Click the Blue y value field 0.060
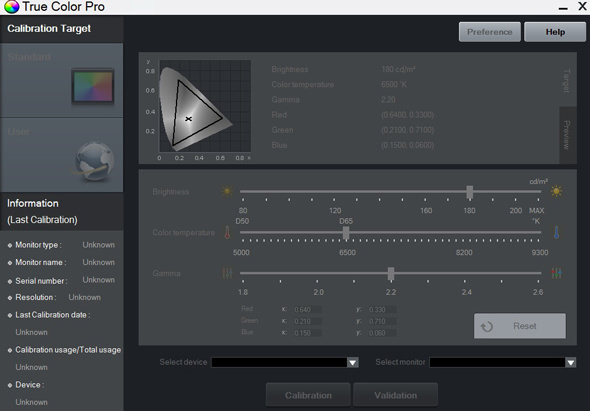This screenshot has height=411, width=590. tap(382, 333)
